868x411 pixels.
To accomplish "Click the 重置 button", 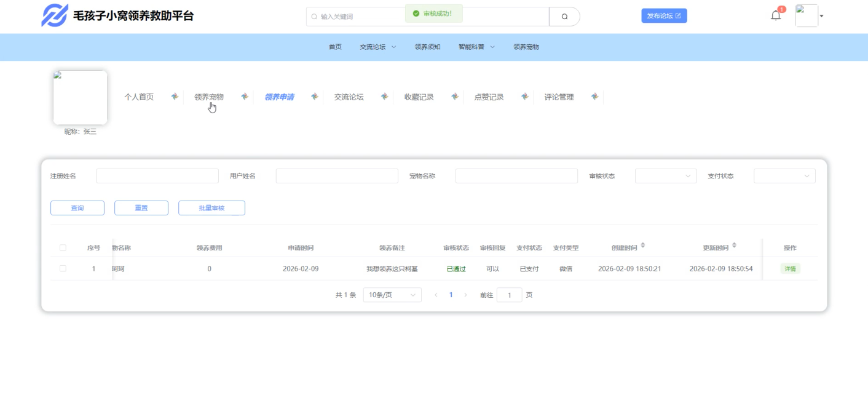I will click(x=141, y=208).
